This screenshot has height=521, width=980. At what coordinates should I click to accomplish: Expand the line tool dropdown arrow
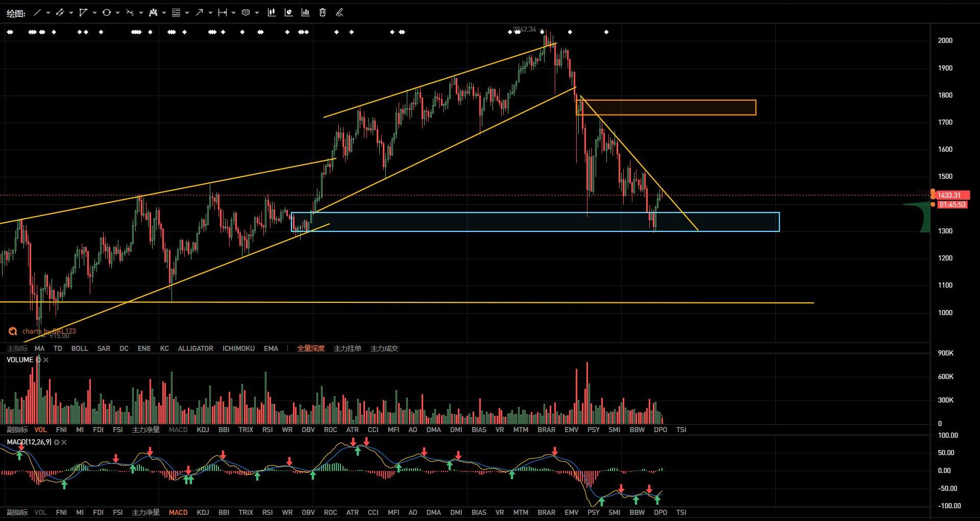click(x=48, y=13)
